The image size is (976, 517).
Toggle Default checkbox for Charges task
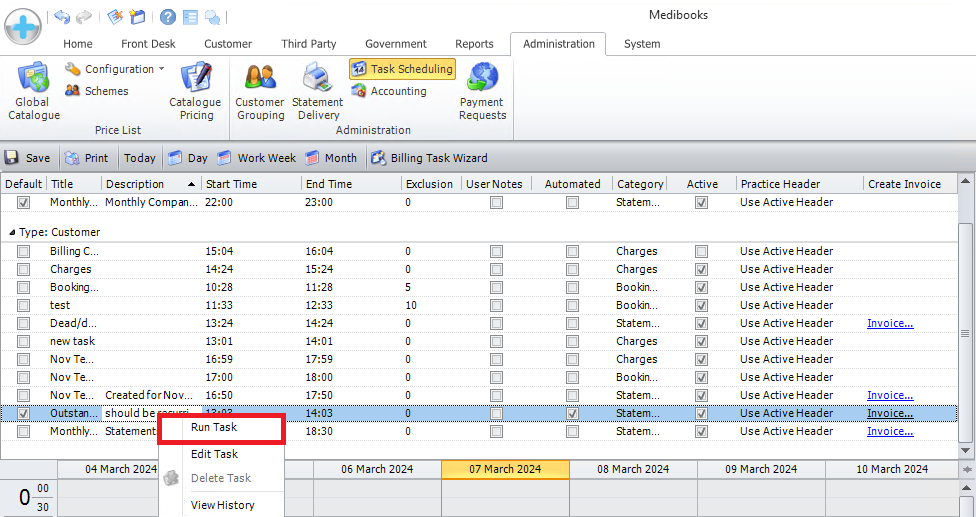click(23, 269)
